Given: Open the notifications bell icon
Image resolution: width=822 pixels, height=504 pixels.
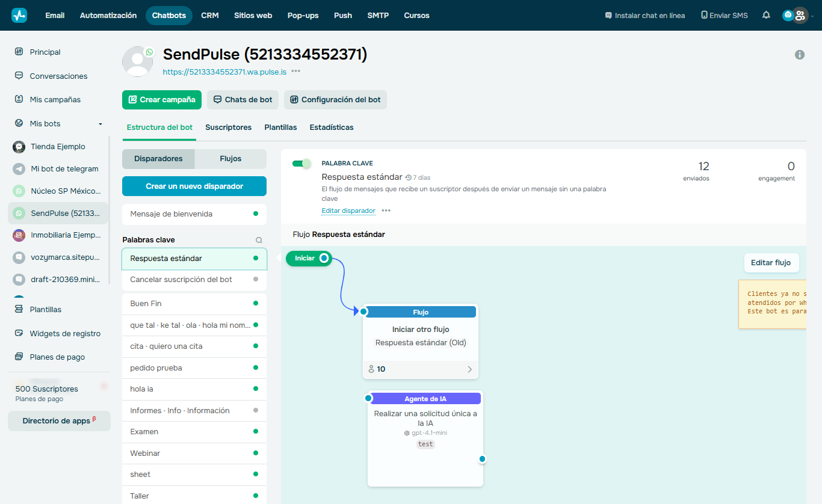Looking at the screenshot, I should [x=765, y=15].
